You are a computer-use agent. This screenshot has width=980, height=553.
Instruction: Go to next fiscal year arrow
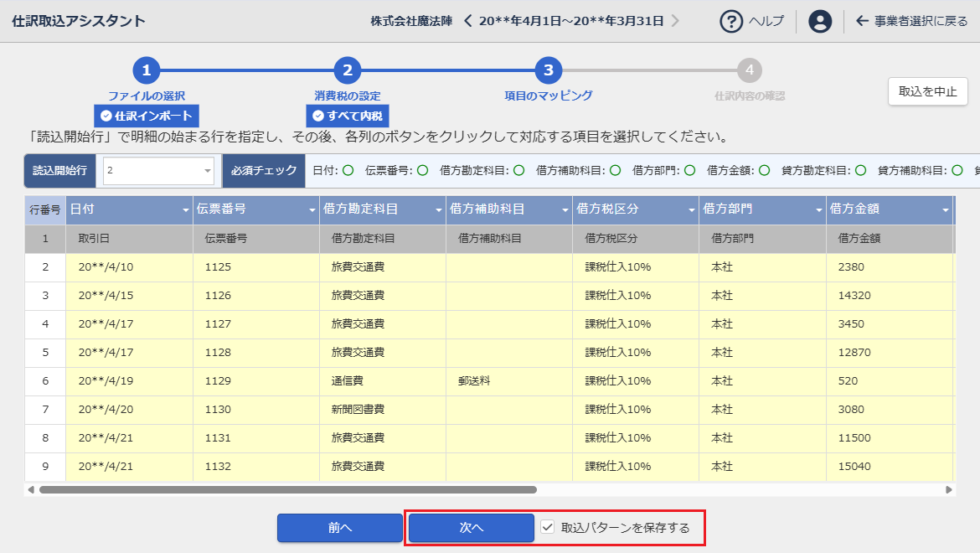675,21
